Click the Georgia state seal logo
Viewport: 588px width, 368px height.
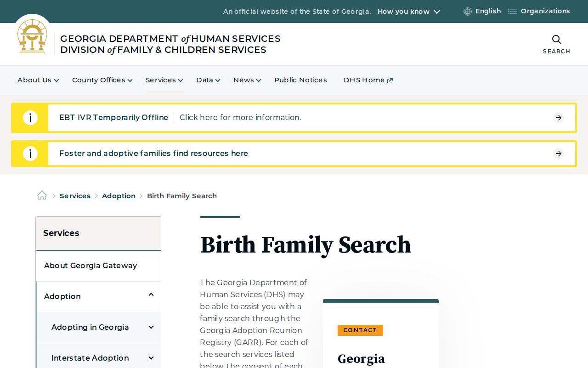pyautogui.click(x=32, y=36)
